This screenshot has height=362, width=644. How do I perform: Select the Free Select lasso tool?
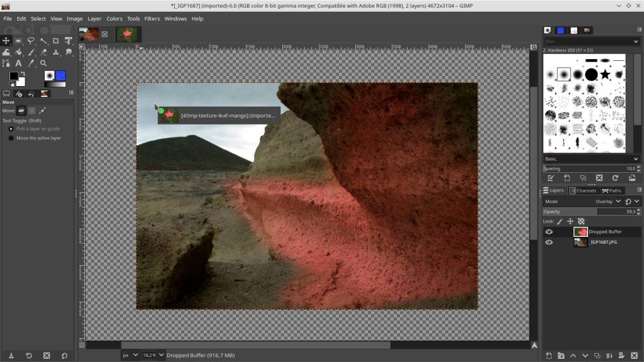pyautogui.click(x=31, y=41)
